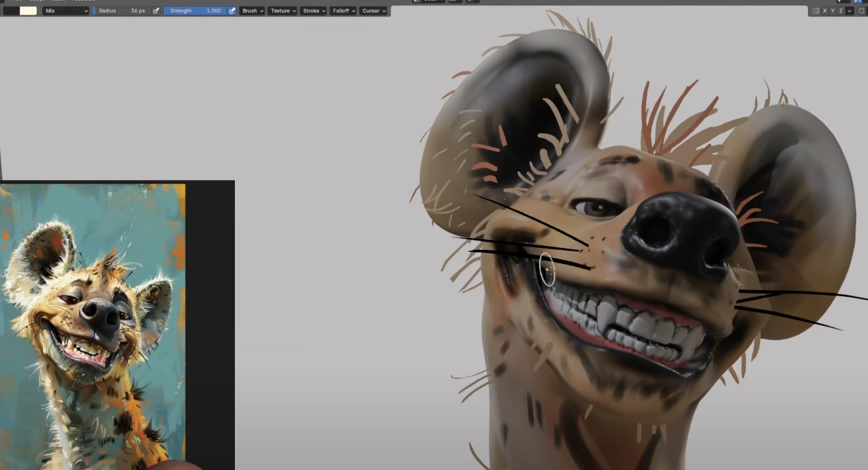Toggle pen pressure for brush Radius

pyautogui.click(x=156, y=11)
